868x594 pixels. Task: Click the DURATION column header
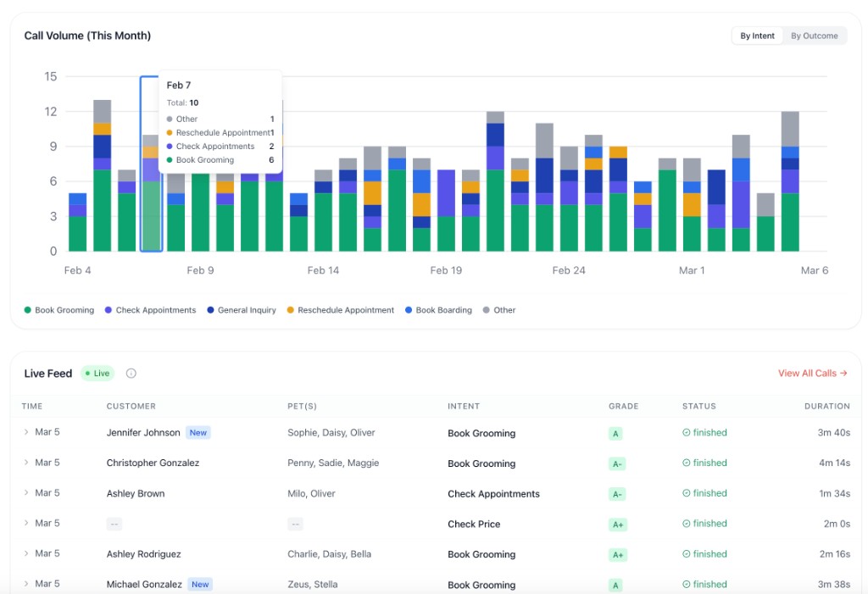[x=826, y=406]
